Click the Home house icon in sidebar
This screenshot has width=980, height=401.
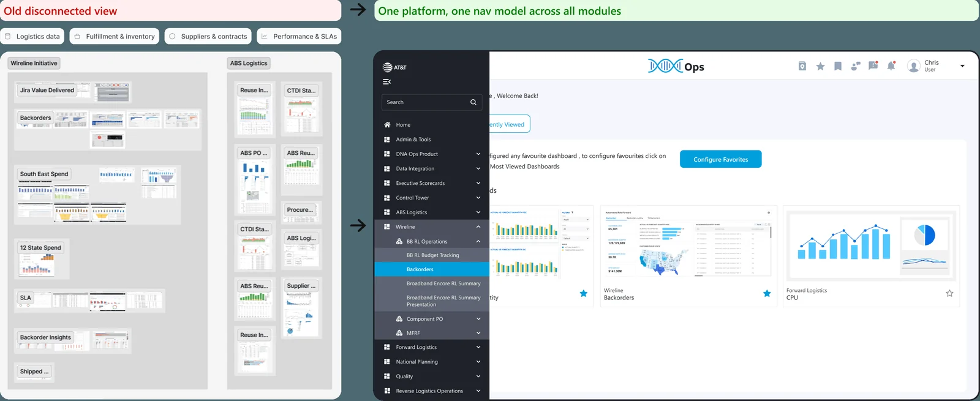click(387, 125)
